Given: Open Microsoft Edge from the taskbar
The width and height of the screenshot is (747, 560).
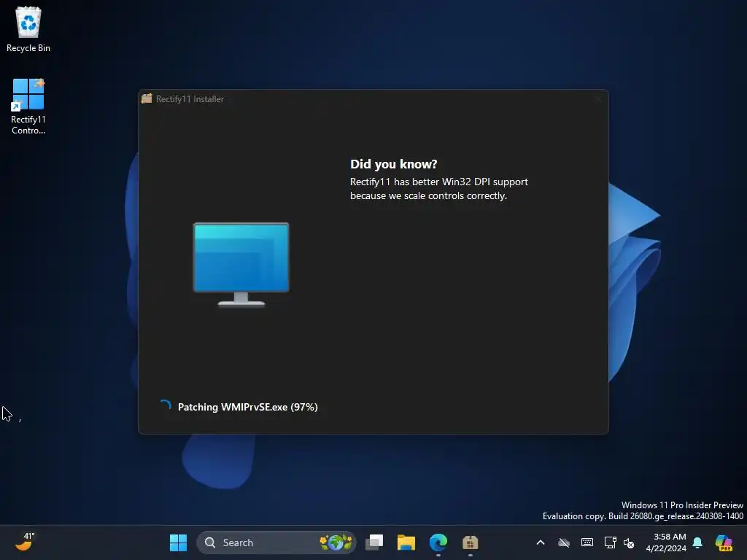Looking at the screenshot, I should pyautogui.click(x=438, y=542).
